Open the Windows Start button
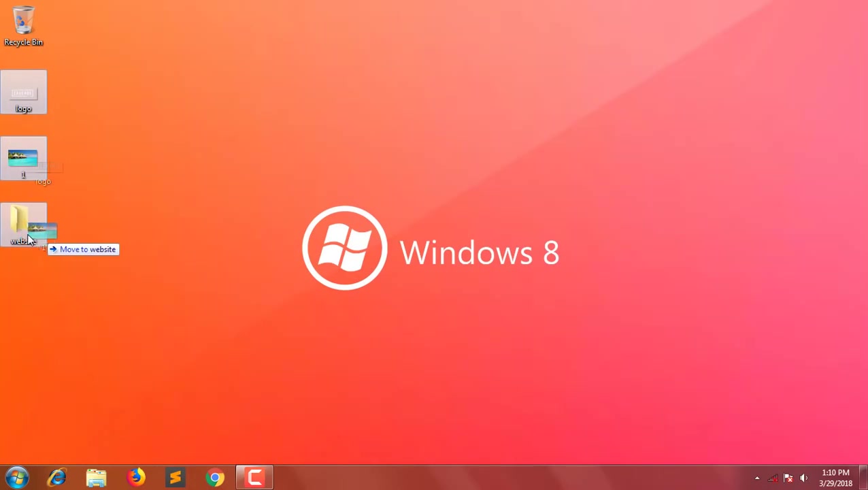Image resolution: width=868 pixels, height=490 pixels. pos(17,478)
